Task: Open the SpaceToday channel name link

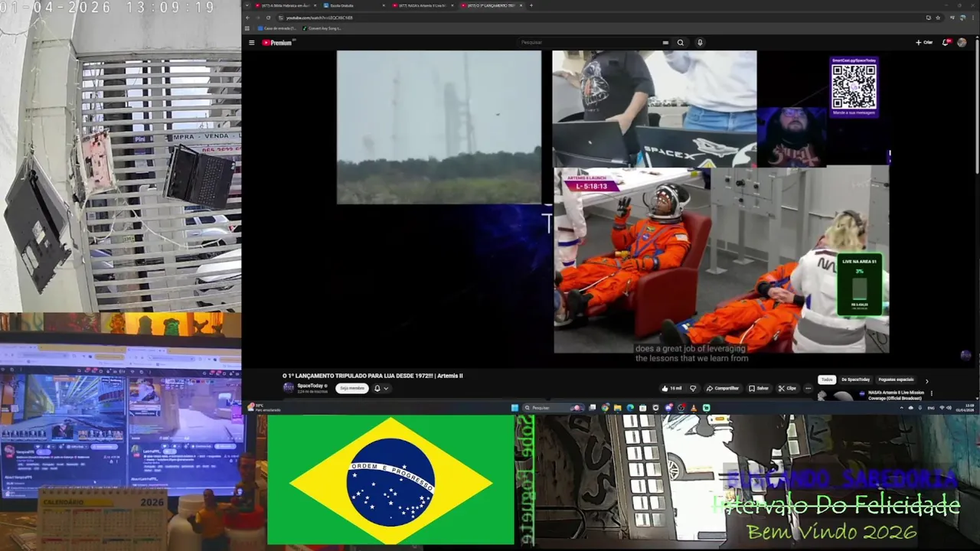Action: [x=310, y=386]
